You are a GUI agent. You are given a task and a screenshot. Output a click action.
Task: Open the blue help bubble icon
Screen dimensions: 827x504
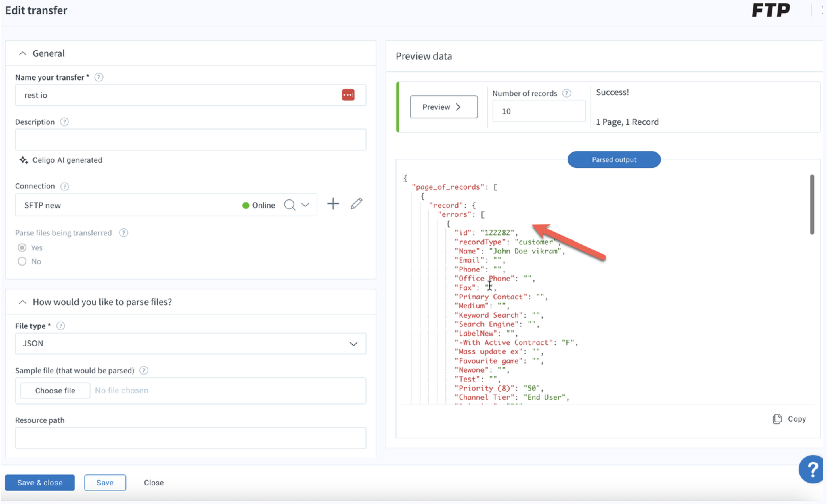[812, 469]
